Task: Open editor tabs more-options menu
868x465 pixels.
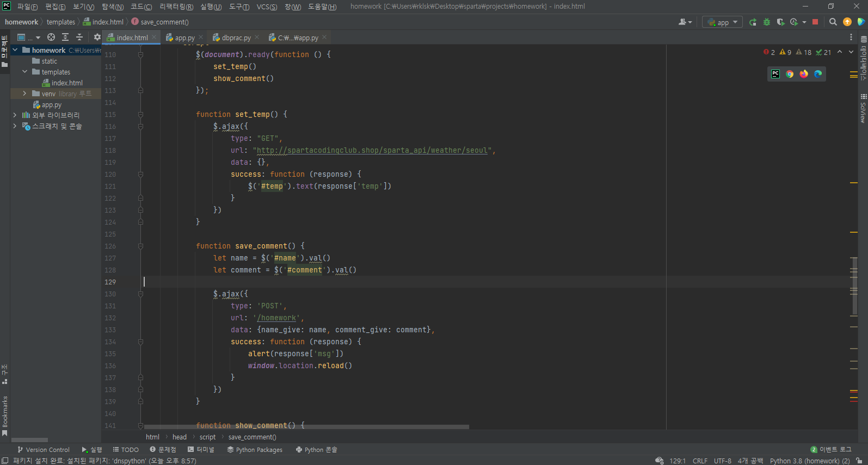Action: [851, 37]
